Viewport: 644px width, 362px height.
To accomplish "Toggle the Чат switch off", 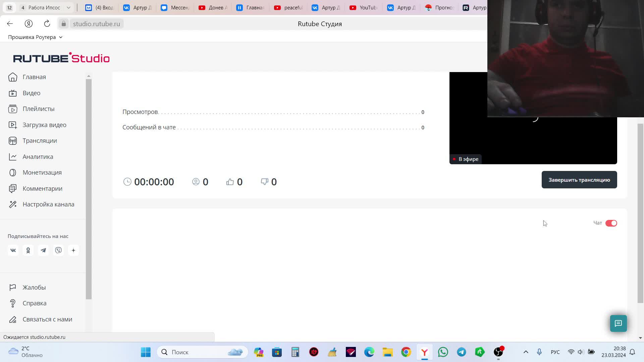I will 611,223.
